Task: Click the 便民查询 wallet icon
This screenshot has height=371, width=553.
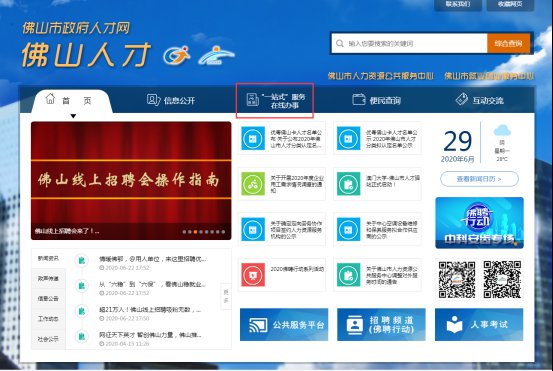Action: tap(359, 99)
